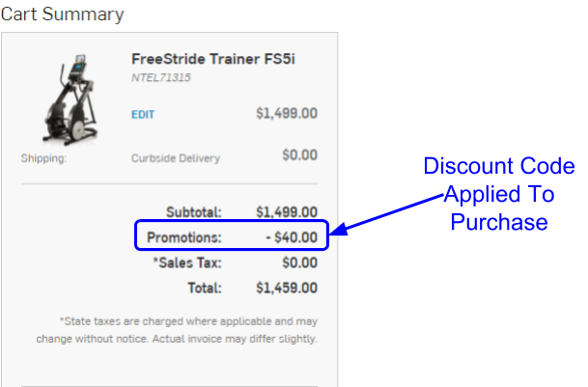Click the Discount Code Applied annotation text

[499, 194]
